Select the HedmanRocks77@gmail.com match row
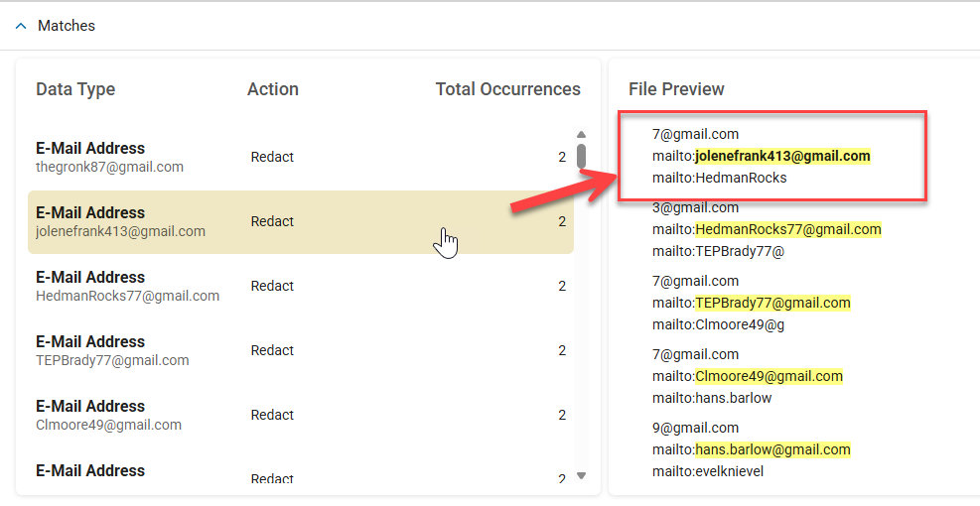The image size is (980, 506). click(x=298, y=287)
